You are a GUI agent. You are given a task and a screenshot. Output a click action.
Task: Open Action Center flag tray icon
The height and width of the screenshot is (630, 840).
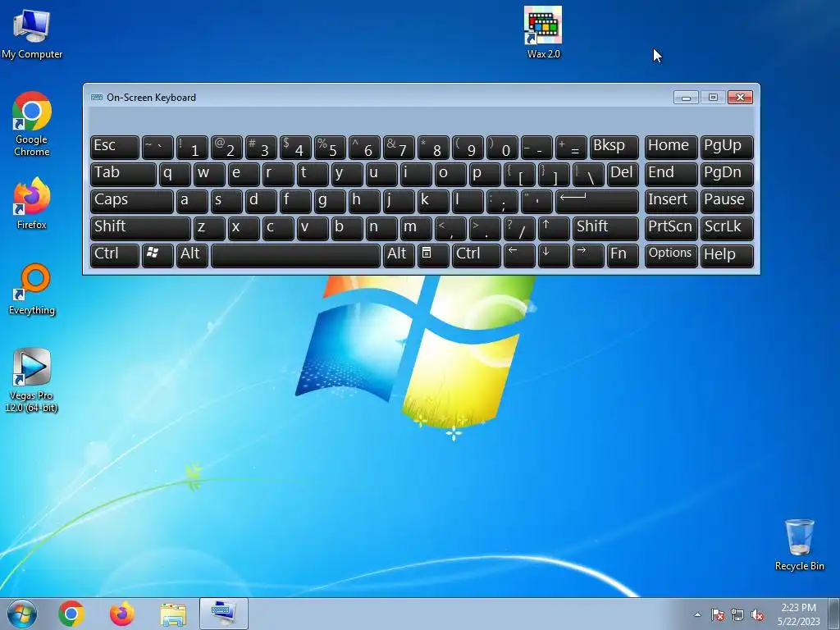tap(718, 614)
